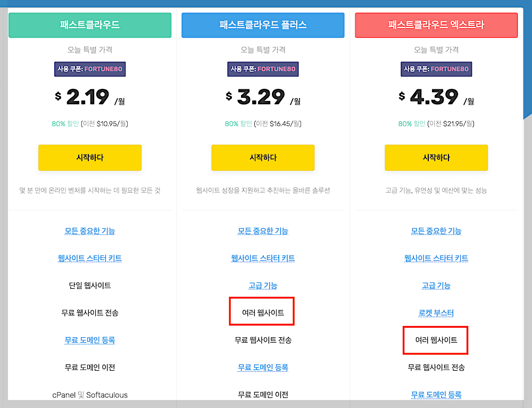This screenshot has height=408, width=532.
Task: Open 웹사이트 스타터 키트 link in first column
Action: pos(89,258)
